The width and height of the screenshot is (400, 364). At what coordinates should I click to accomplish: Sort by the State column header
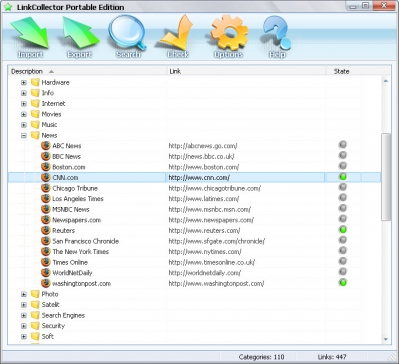click(342, 71)
